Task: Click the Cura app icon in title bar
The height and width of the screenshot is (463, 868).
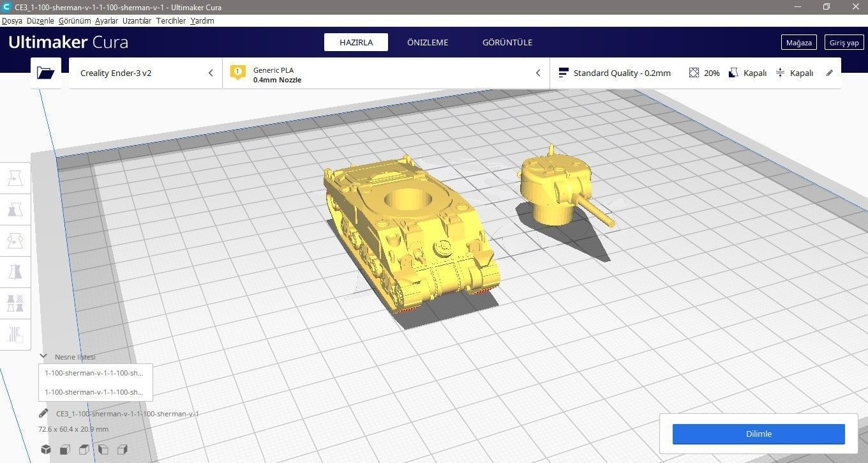Action: click(6, 7)
